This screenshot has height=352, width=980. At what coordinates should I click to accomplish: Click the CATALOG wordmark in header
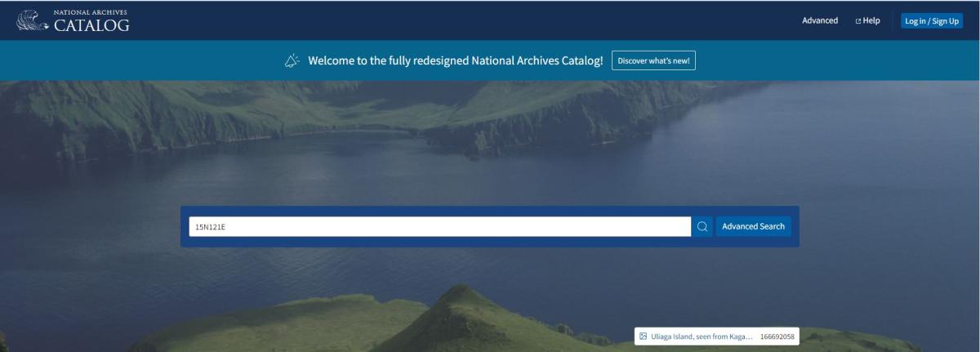point(91,26)
